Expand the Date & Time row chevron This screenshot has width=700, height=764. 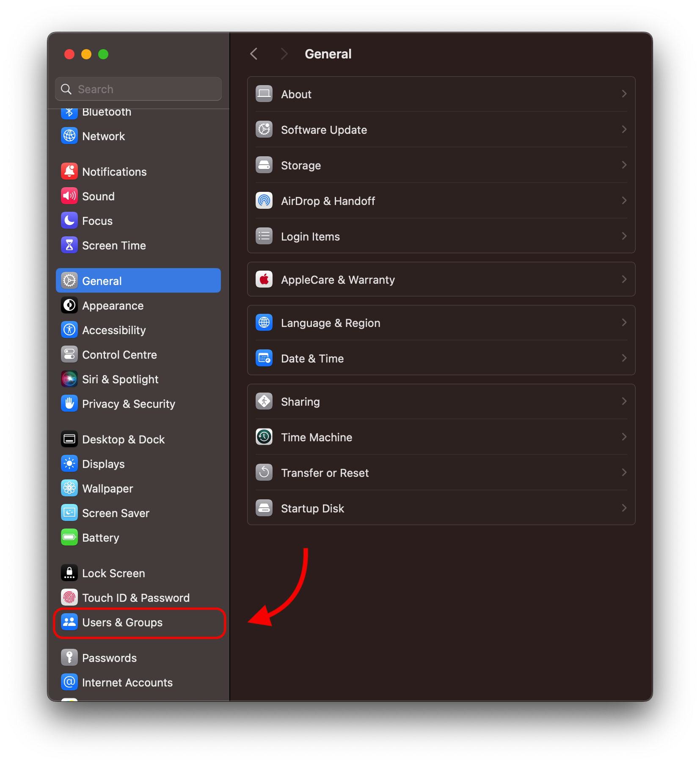pos(624,358)
